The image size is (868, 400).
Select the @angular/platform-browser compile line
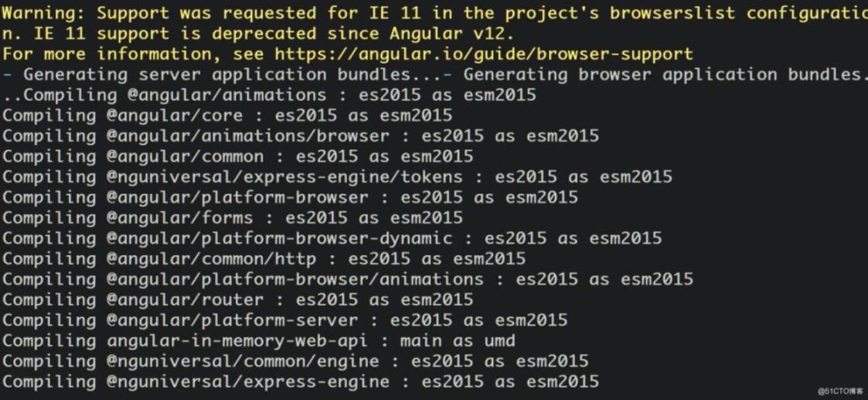click(290, 198)
